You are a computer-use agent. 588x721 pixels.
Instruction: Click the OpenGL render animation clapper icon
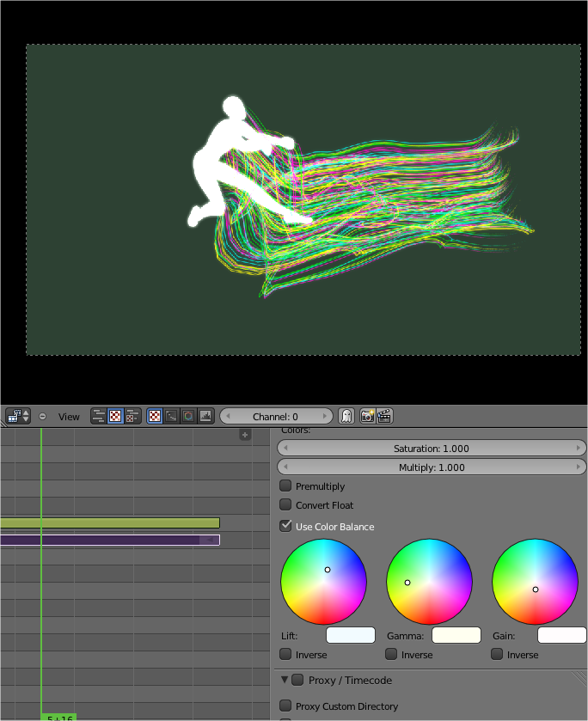[384, 416]
